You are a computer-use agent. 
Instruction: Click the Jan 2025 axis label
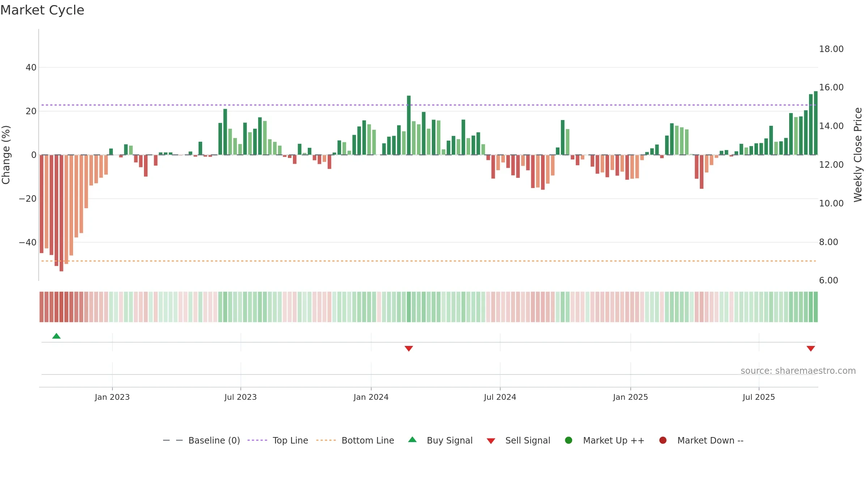[x=630, y=397]
